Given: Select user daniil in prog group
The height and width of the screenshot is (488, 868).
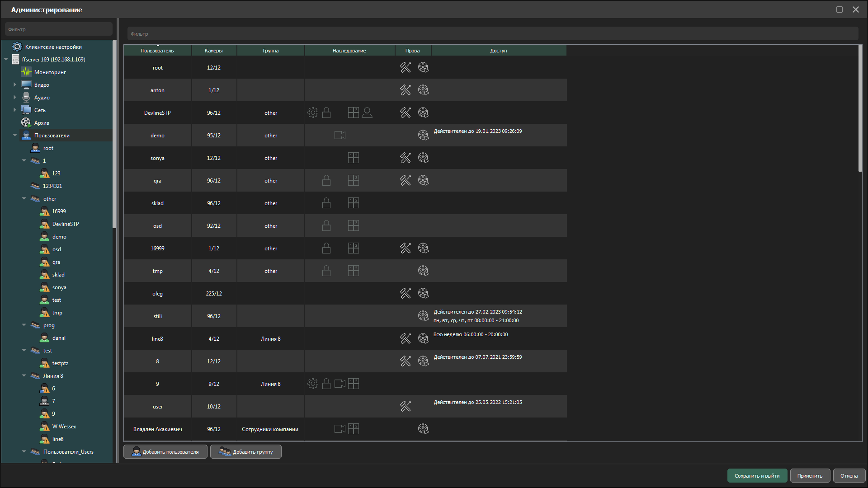Looking at the screenshot, I should 59,338.
